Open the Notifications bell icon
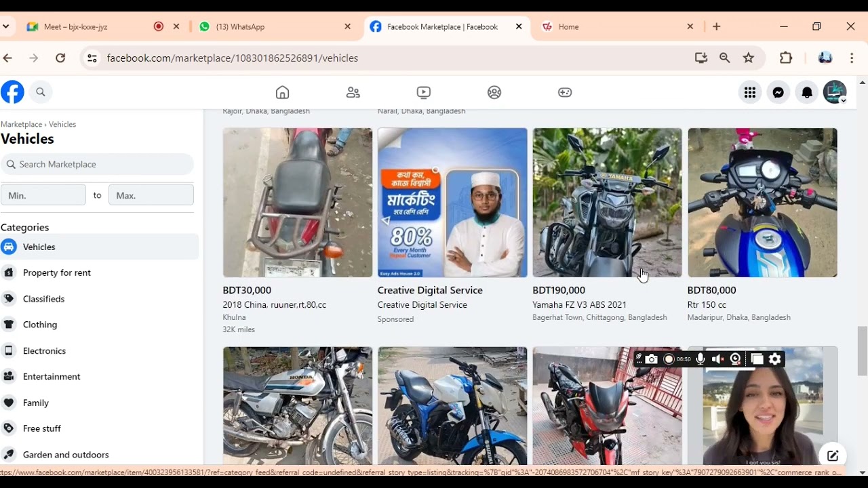This screenshot has height=488, width=868. tap(807, 92)
